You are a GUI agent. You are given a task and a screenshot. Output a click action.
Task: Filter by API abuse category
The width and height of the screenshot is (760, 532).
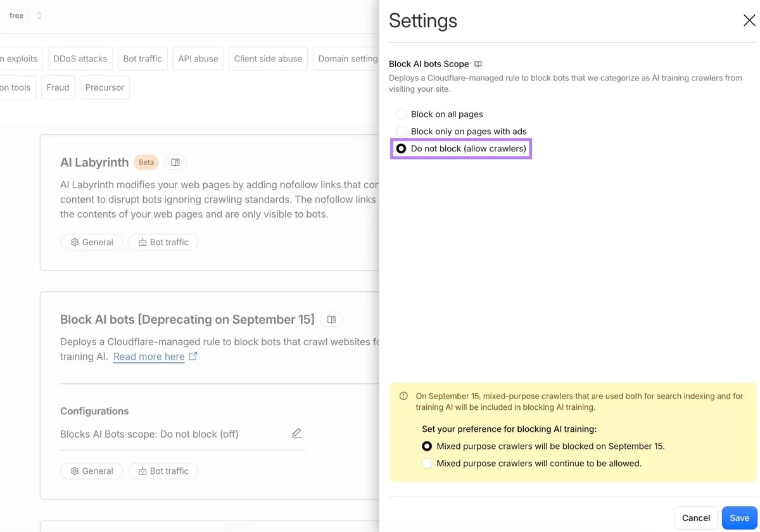(x=198, y=58)
